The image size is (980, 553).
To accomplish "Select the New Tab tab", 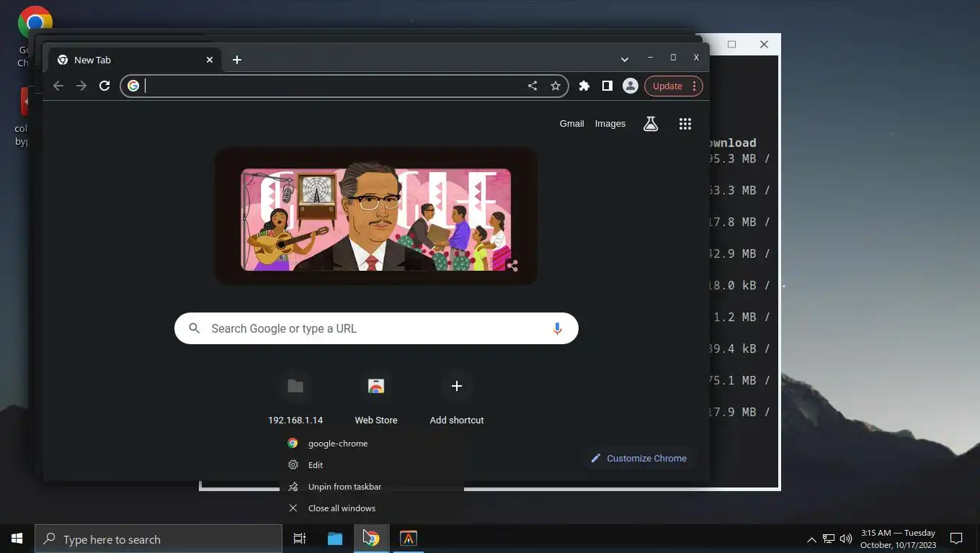I will tap(135, 60).
